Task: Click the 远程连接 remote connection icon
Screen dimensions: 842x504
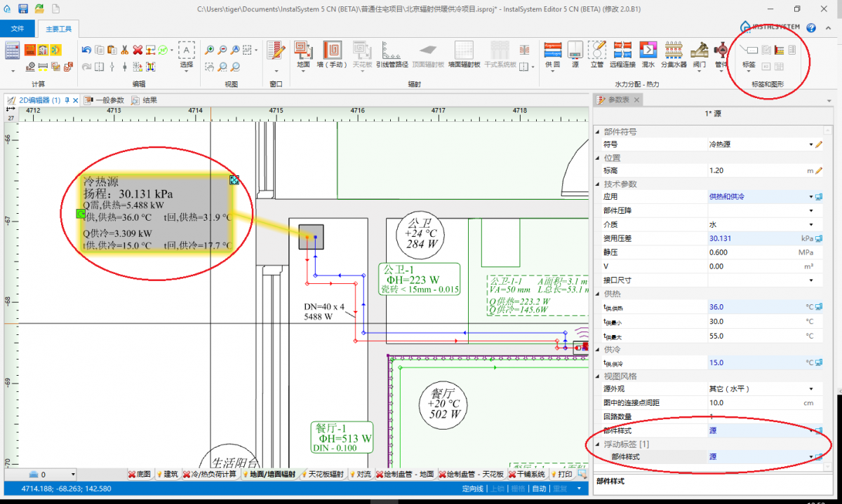Action: [622, 53]
